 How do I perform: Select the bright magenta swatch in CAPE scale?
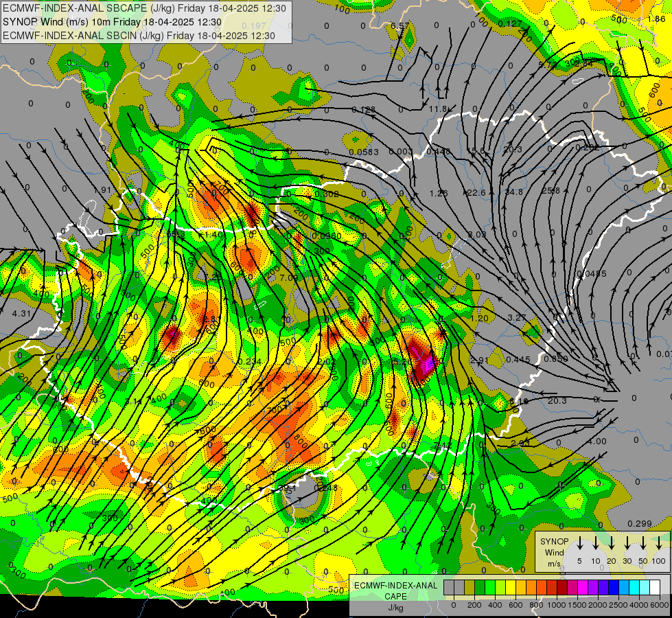583,588
